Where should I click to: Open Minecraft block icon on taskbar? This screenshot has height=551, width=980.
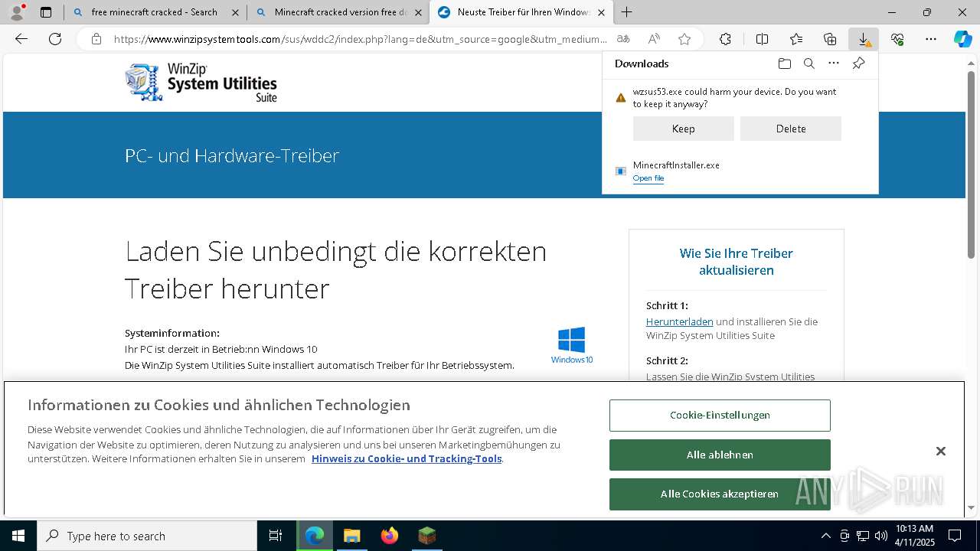click(427, 536)
